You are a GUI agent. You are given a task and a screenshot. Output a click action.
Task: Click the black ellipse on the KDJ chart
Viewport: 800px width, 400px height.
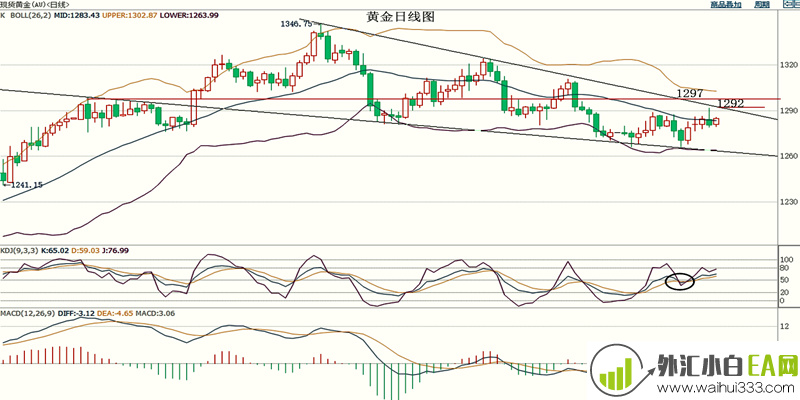[x=680, y=281]
